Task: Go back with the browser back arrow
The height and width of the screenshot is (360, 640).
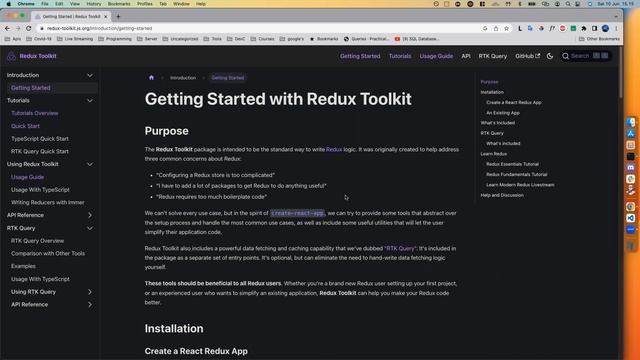Action: pos(7,28)
